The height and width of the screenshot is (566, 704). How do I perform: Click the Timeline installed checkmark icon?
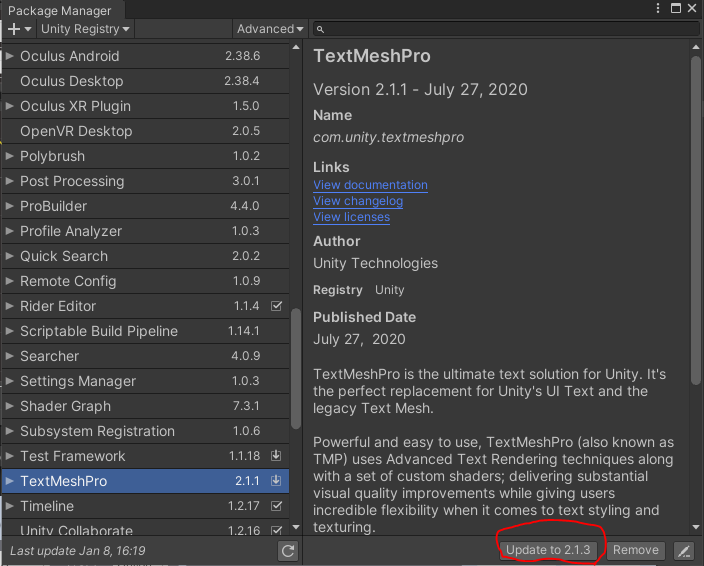tap(277, 506)
